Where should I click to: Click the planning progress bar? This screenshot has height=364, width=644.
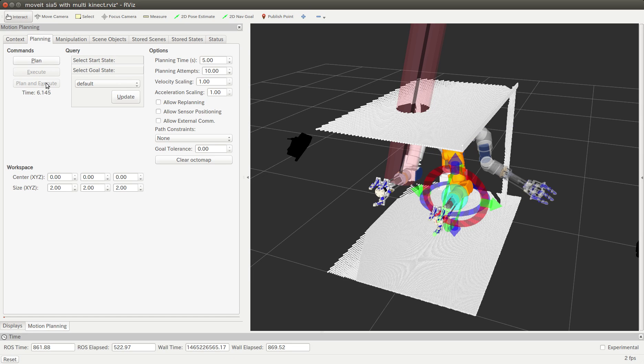pyautogui.click(x=121, y=317)
